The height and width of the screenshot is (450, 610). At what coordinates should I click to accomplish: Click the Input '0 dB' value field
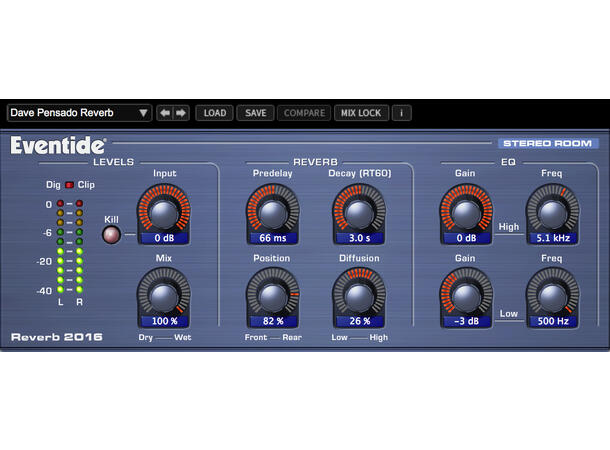164,238
